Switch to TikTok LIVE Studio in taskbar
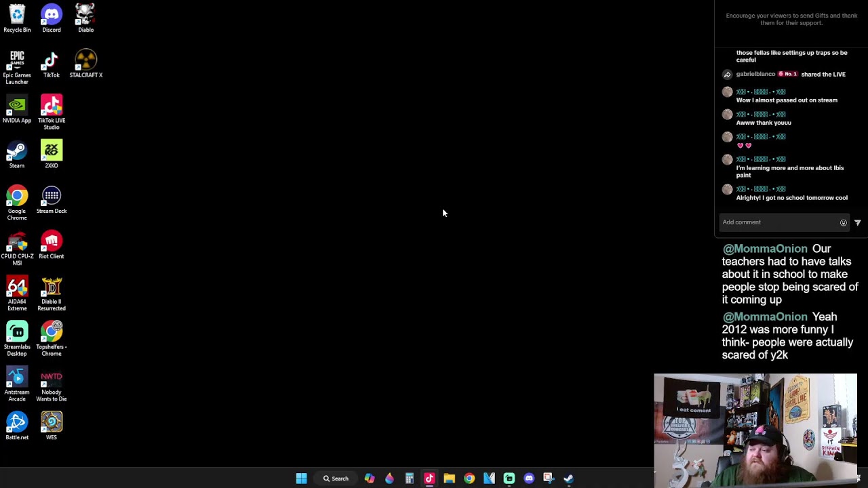Screen dimensions: 868x488 coord(429,479)
